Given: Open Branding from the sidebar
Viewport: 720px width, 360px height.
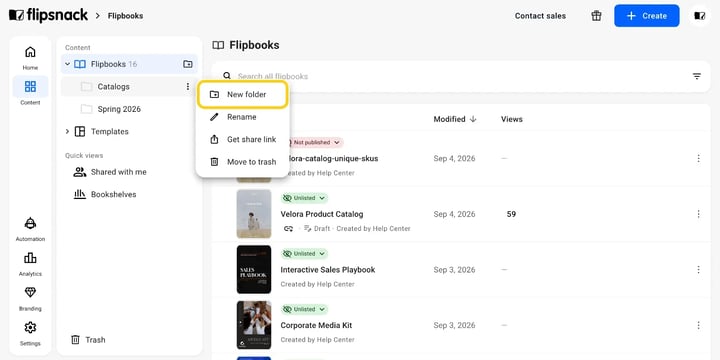Looking at the screenshot, I should pyautogui.click(x=30, y=299).
